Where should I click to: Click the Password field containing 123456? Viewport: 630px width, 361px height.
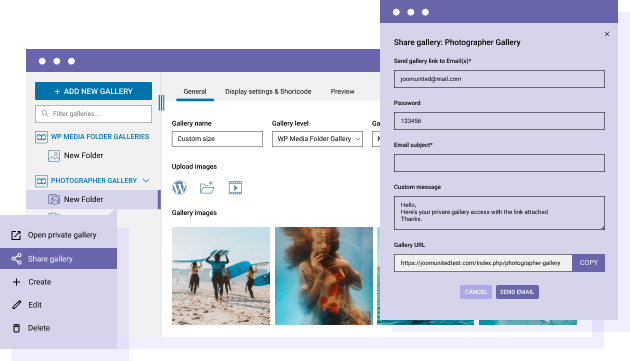(x=499, y=121)
